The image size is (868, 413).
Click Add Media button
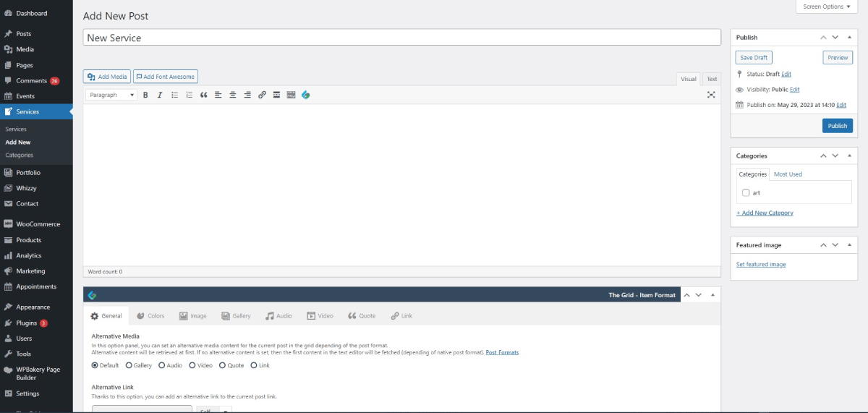pos(107,77)
